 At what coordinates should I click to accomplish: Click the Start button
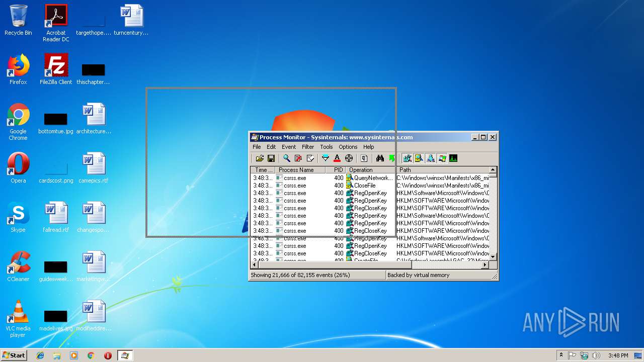pyautogui.click(x=14, y=355)
